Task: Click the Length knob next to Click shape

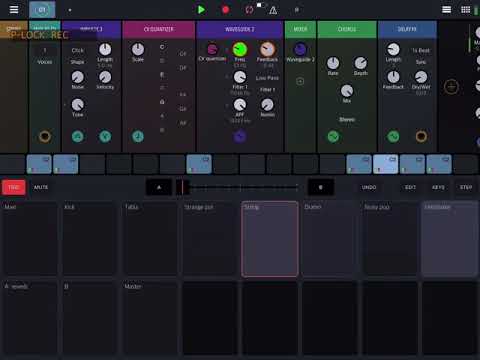Action: point(105,49)
